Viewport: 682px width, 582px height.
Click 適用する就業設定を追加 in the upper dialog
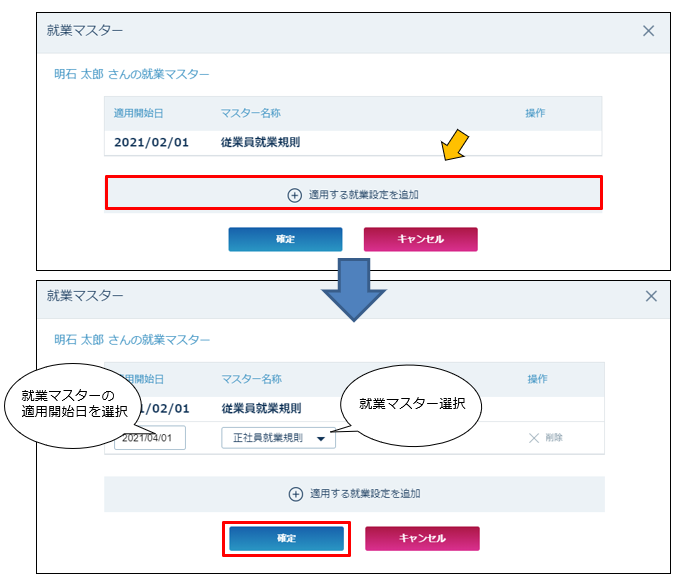(354, 194)
